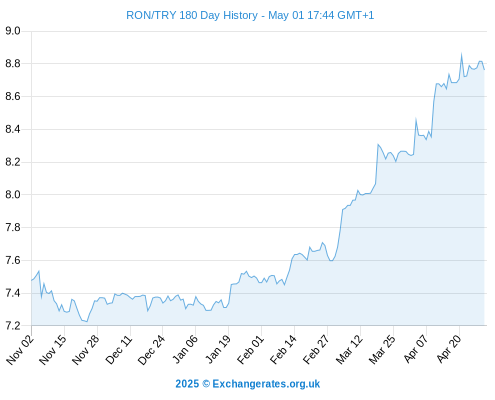Select the Jan 06 x-axis date label

[x=185, y=349]
